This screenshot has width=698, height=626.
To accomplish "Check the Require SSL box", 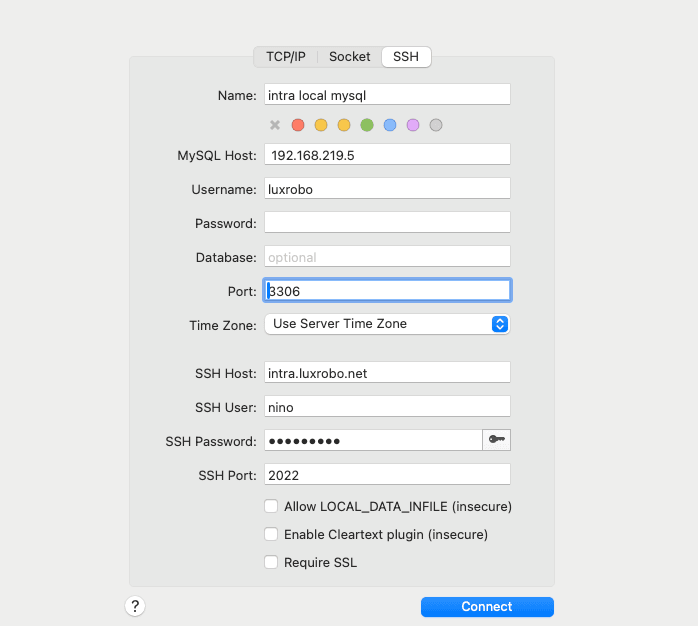I will 271,563.
